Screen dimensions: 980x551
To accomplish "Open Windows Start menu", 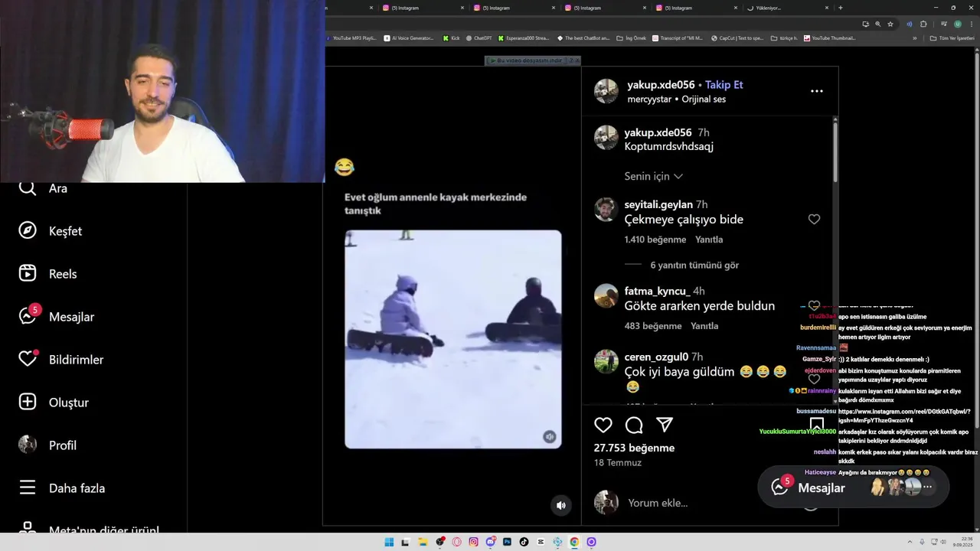I will (389, 542).
